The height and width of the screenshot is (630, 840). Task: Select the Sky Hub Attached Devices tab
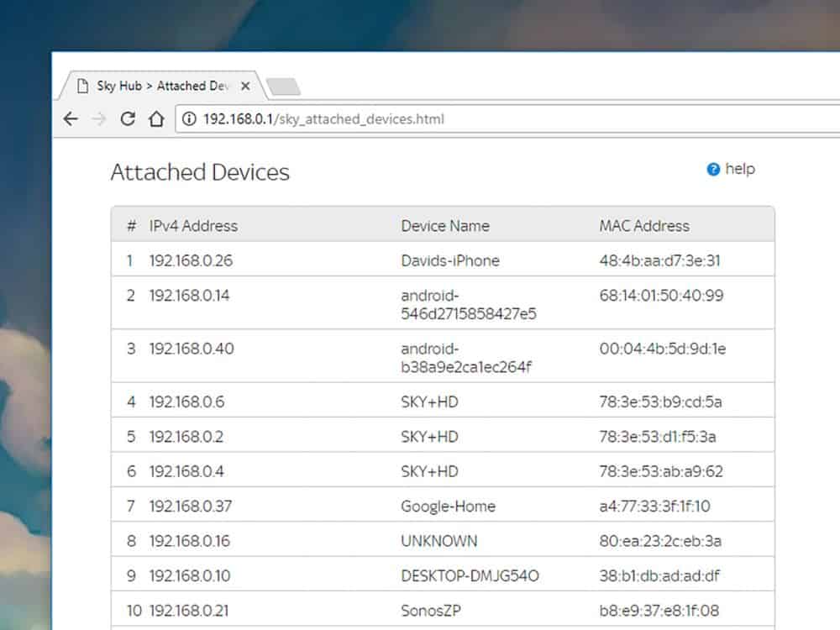click(x=151, y=86)
